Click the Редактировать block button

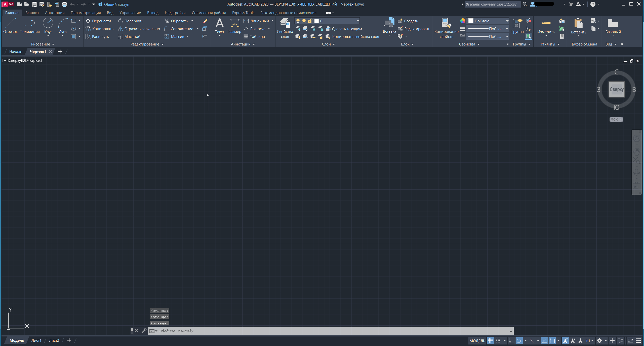414,29
